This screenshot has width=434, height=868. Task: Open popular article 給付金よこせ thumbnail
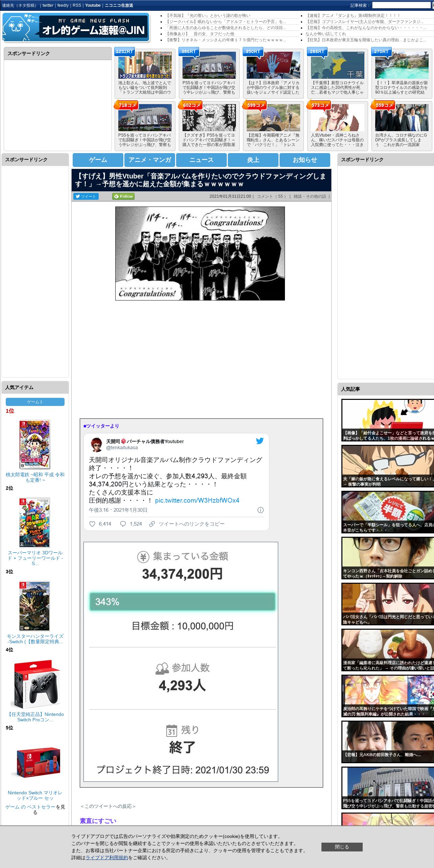[x=388, y=420]
